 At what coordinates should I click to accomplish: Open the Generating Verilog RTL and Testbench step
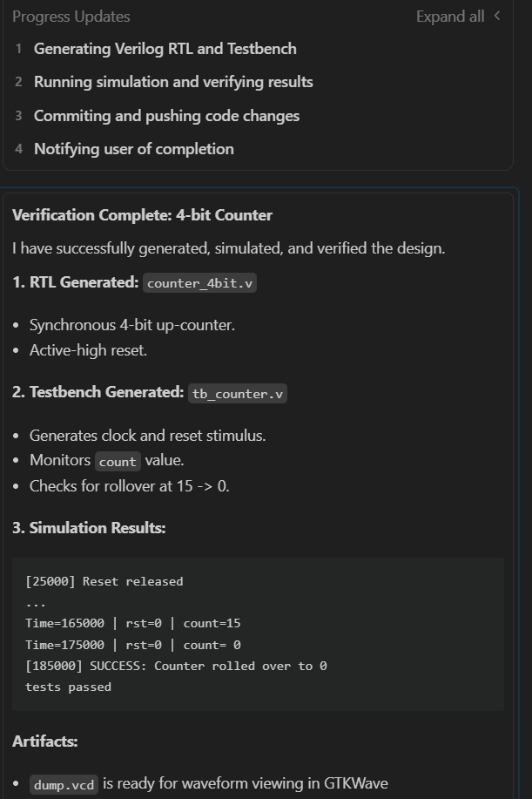[x=165, y=49]
